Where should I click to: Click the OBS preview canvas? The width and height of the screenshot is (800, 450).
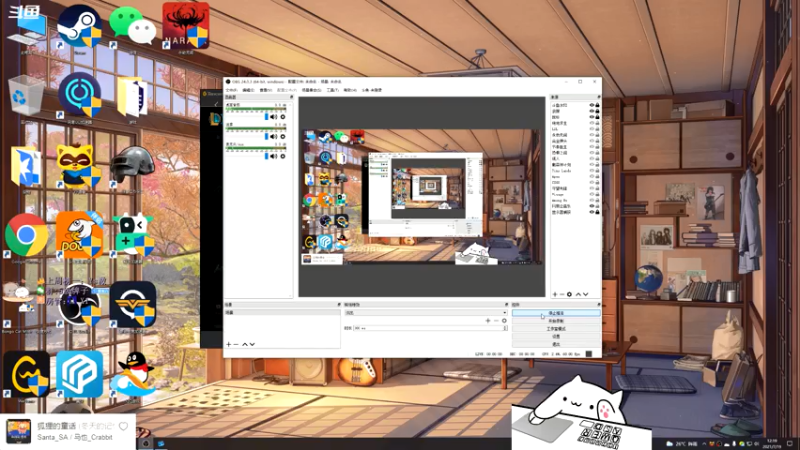point(422,196)
